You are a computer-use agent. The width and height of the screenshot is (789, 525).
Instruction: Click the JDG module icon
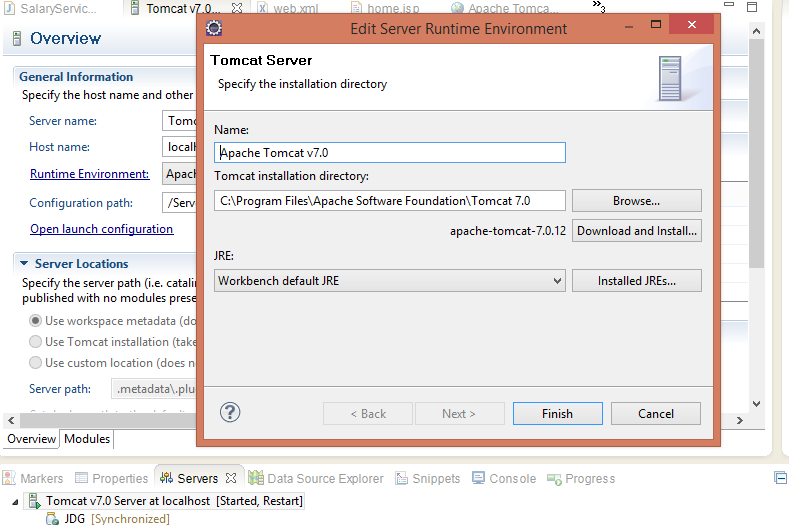pos(52,518)
